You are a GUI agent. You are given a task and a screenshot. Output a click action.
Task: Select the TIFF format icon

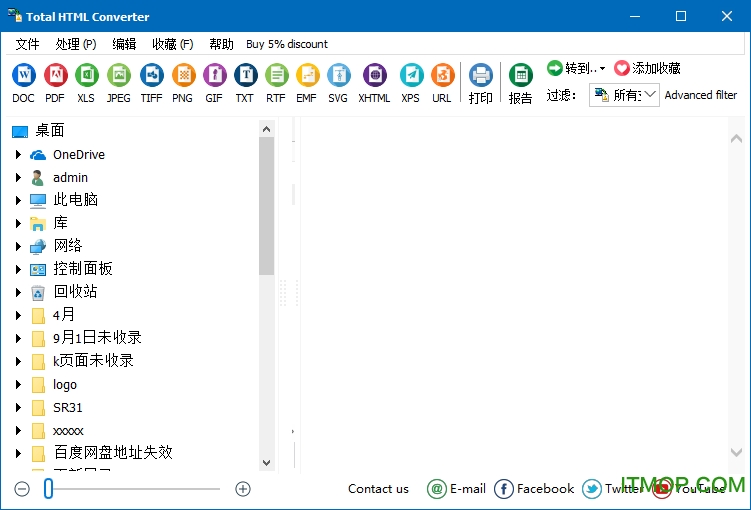(151, 76)
